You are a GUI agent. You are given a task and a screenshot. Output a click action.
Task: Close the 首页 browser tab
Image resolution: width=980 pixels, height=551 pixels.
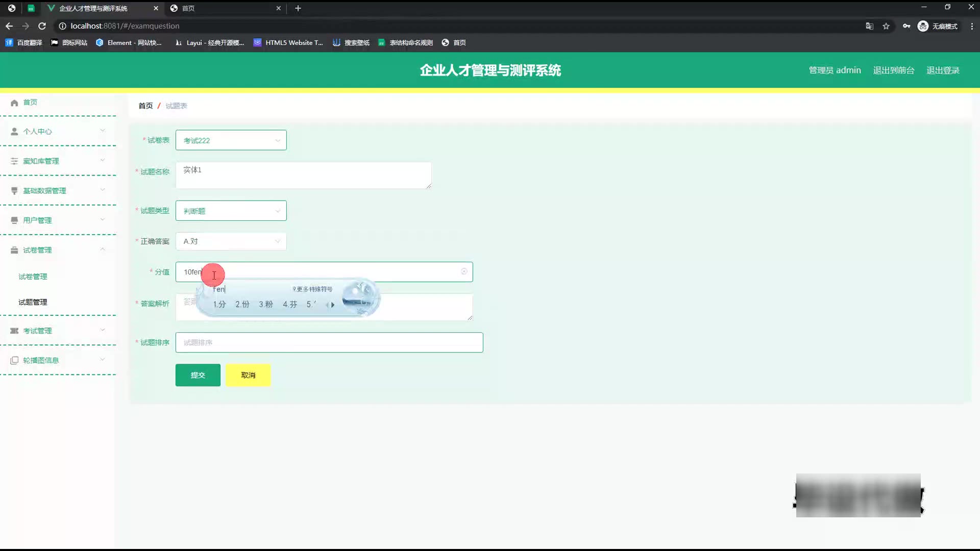[x=278, y=8]
